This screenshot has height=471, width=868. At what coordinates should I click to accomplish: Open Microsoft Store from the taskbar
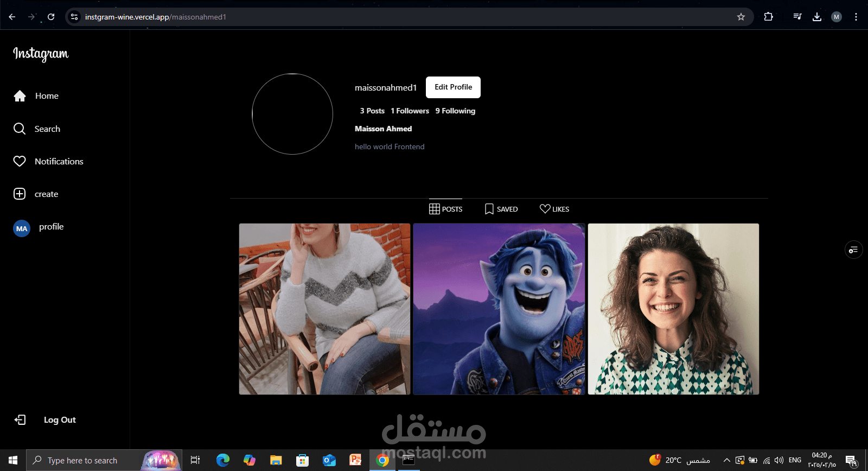point(303,460)
